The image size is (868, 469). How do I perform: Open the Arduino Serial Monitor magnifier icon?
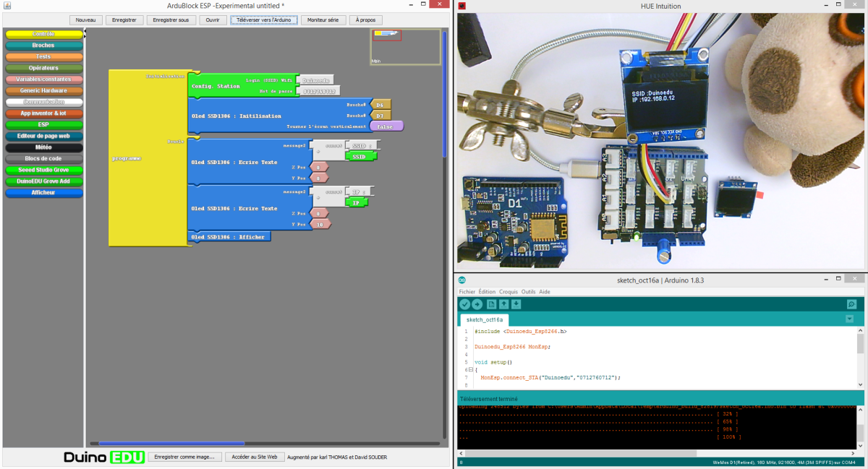[851, 304]
